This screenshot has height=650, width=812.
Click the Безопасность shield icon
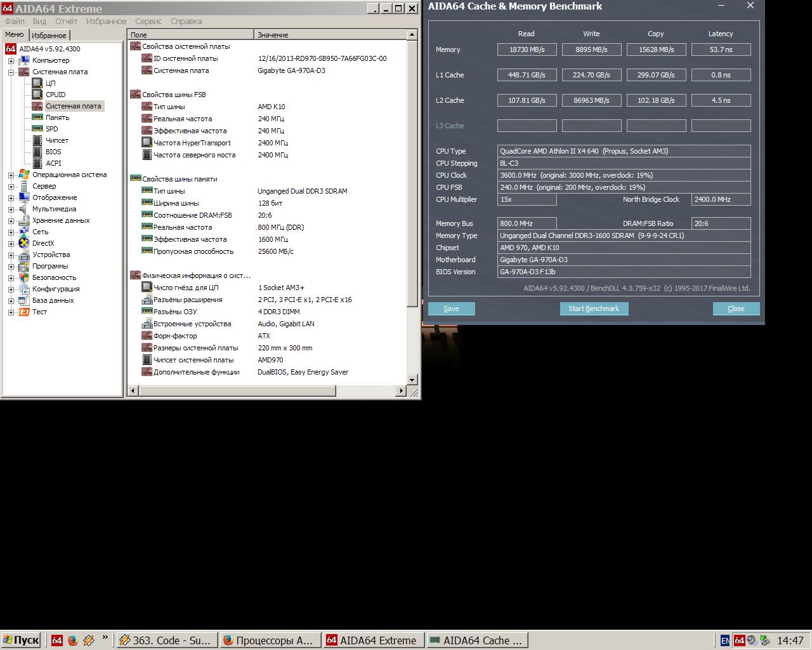pyautogui.click(x=24, y=277)
